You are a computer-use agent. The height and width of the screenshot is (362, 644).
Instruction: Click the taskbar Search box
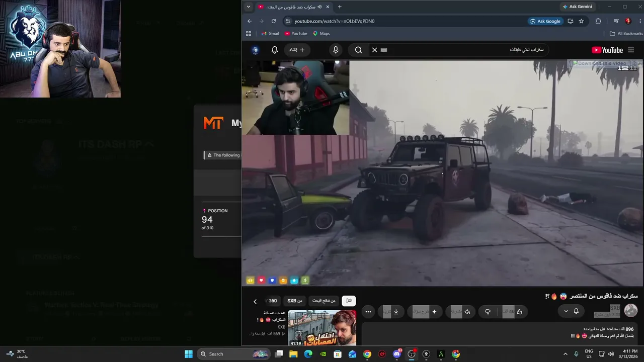point(234,354)
